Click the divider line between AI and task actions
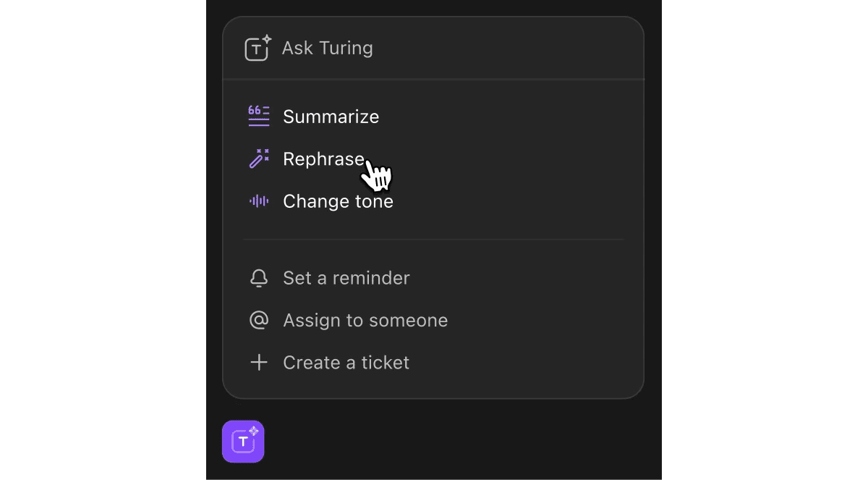 433,239
